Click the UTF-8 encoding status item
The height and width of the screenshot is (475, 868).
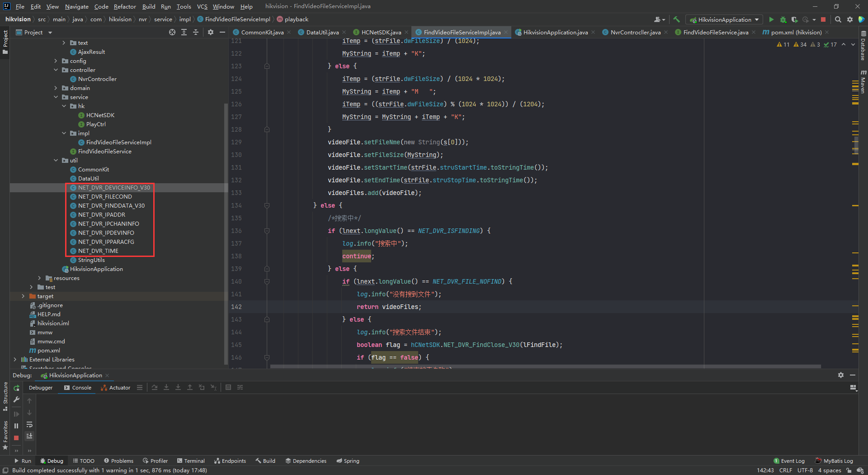pyautogui.click(x=805, y=470)
